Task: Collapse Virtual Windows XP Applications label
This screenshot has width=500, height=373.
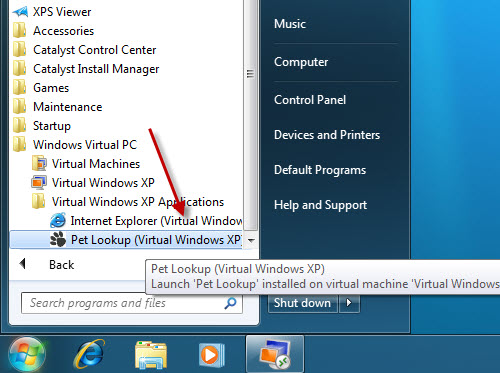Action: [138, 202]
